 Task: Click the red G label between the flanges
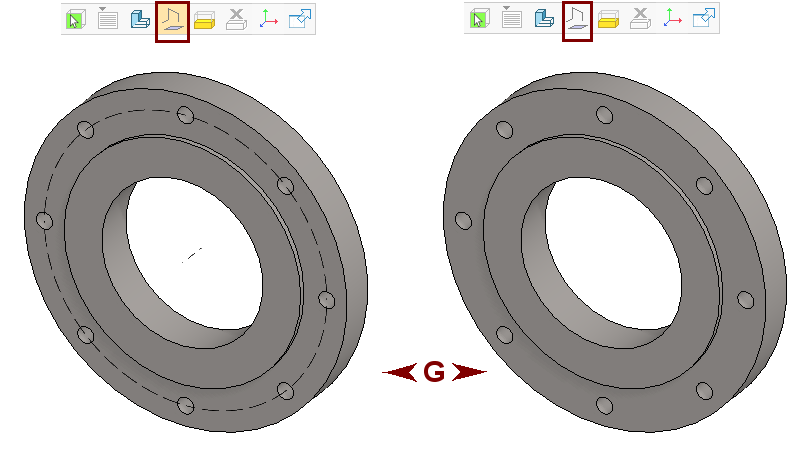[x=434, y=372]
